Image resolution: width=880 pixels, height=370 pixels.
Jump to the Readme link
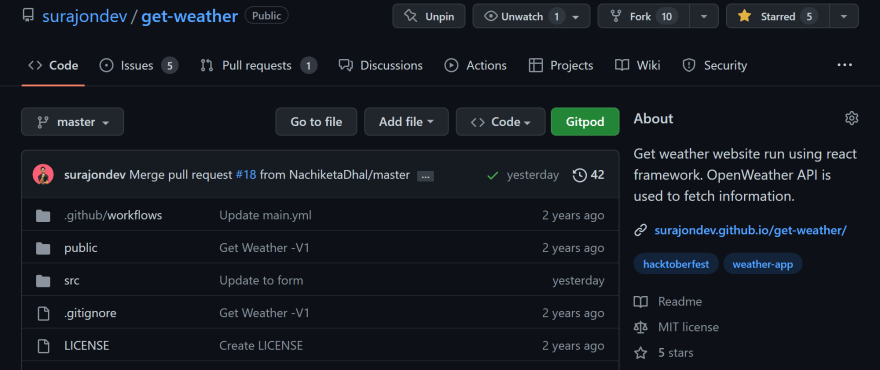pos(680,302)
